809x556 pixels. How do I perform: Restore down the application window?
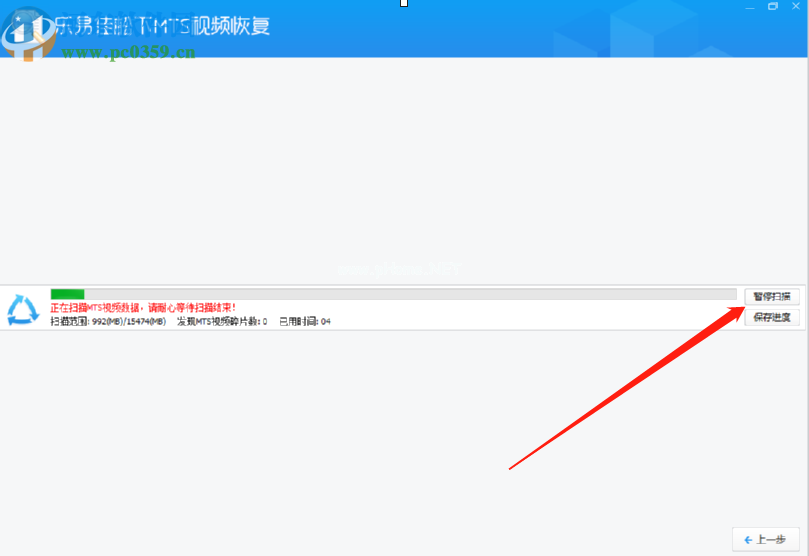click(x=773, y=7)
